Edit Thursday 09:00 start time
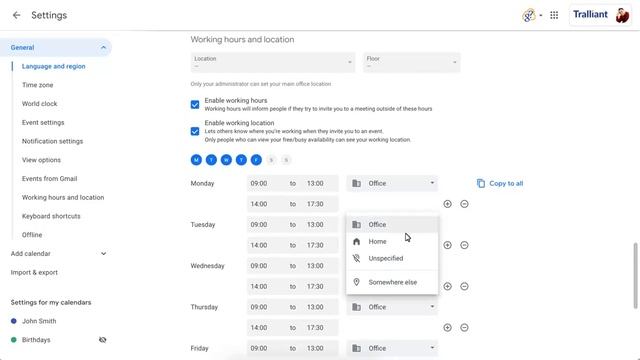This screenshot has width=640, height=360. (x=259, y=307)
